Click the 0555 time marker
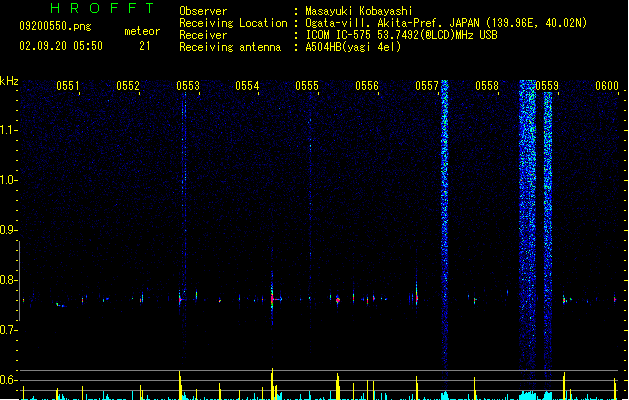 (307, 86)
